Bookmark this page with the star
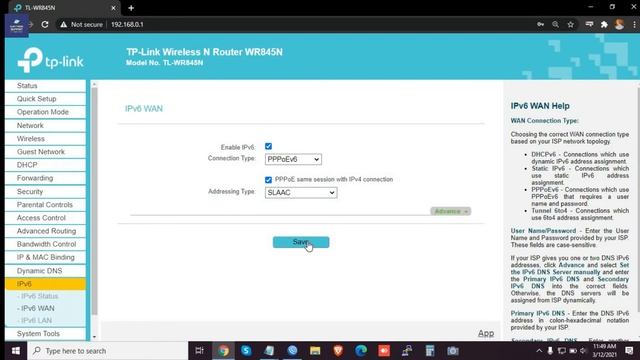Screen dimensions: 640x360 pyautogui.click(x=571, y=24)
